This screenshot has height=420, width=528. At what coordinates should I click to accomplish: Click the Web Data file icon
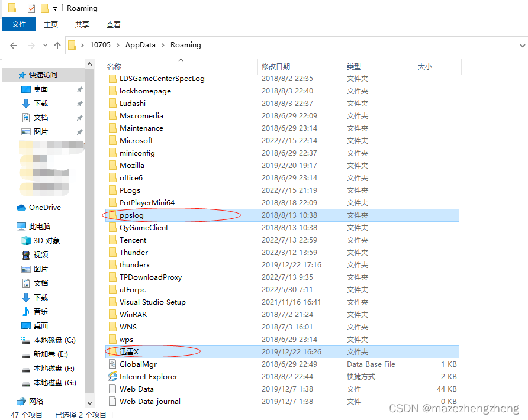point(112,389)
